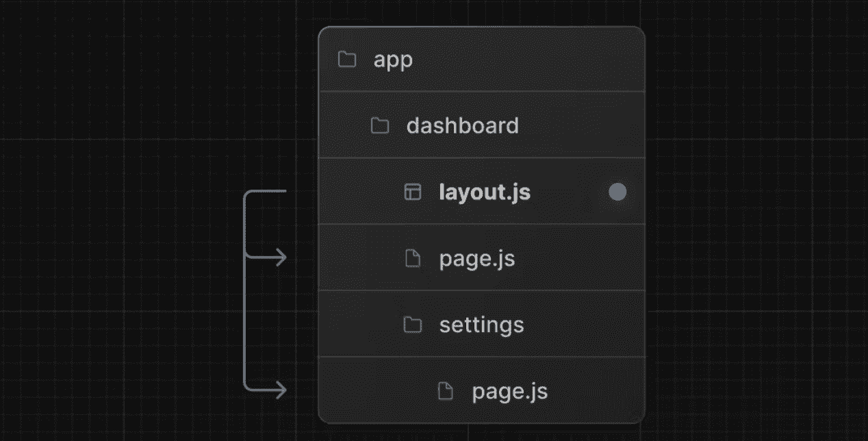Viewport: 868px width, 441px height.
Task: Click the file icon of dashboard's page.js
Action: [x=412, y=259]
